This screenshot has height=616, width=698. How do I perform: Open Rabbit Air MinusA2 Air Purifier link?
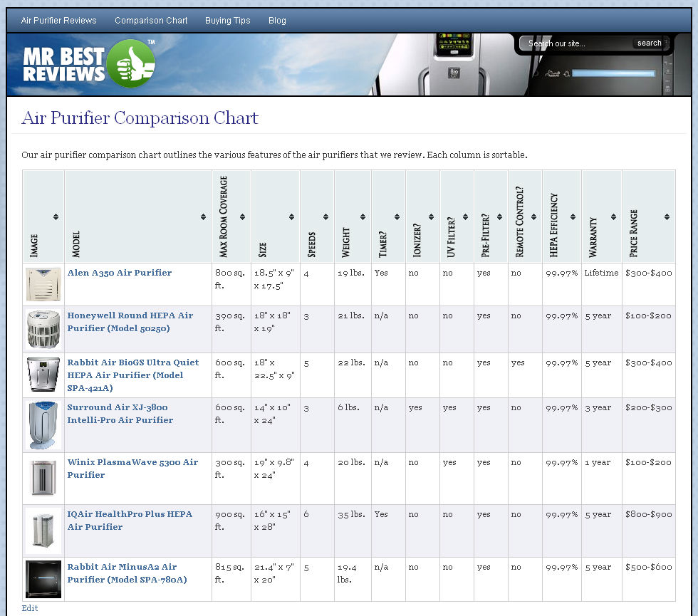coord(127,573)
